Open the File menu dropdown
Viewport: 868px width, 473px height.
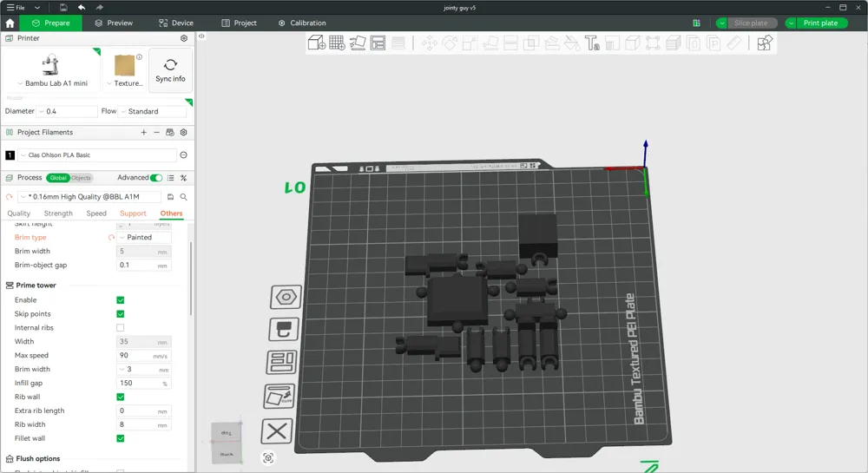(23, 7)
